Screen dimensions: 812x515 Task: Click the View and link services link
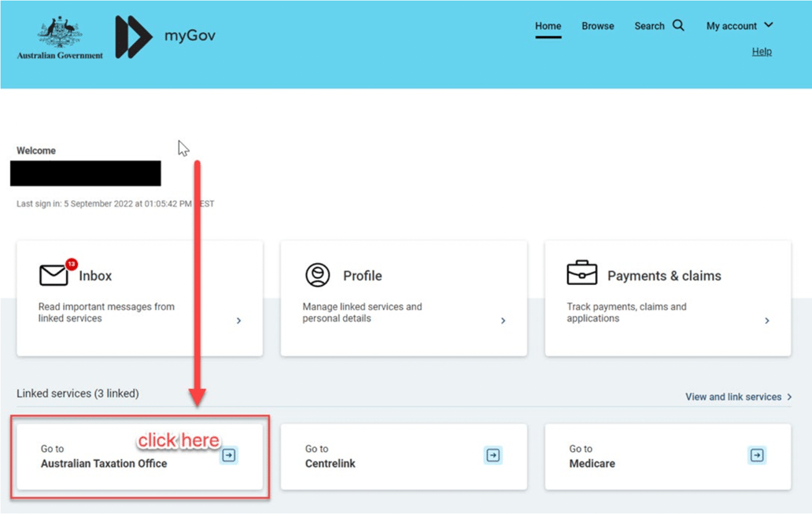(733, 397)
